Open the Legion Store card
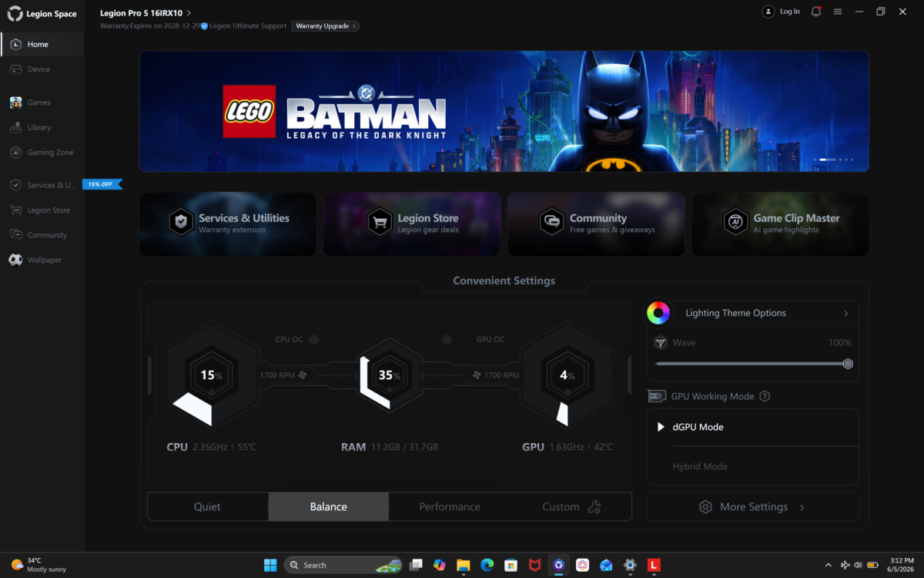The width and height of the screenshot is (924, 578). pos(412,223)
